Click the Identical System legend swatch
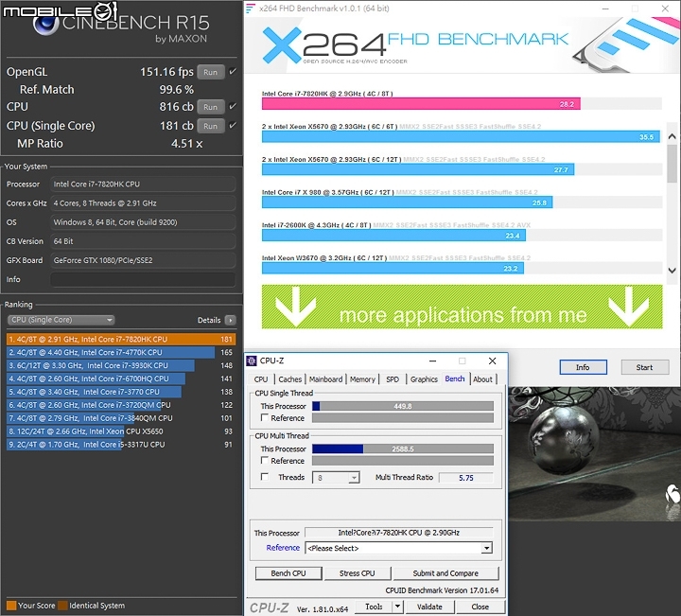 pos(63,606)
